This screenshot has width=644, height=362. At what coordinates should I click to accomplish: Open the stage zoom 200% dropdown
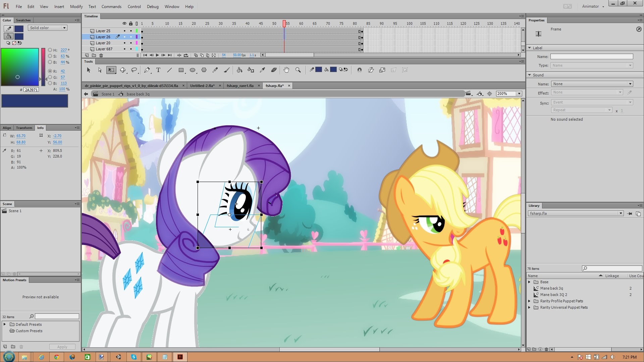click(x=509, y=94)
